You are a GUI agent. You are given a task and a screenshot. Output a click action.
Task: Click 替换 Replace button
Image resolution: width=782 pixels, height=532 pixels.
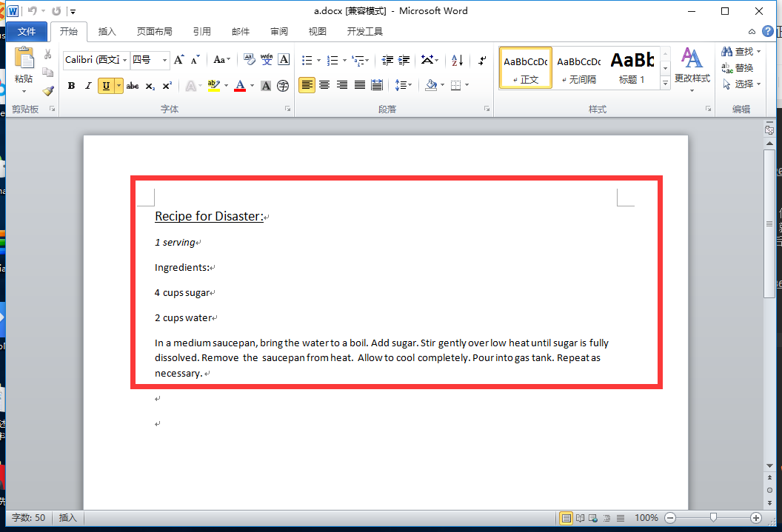[737, 68]
